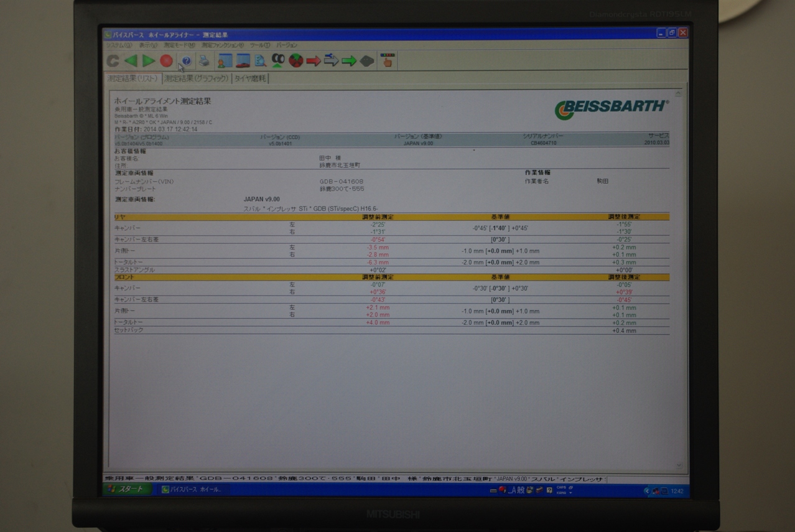The height and width of the screenshot is (532, 795).
Task: Click the checklist magnifier inspection icon
Action: point(260,60)
